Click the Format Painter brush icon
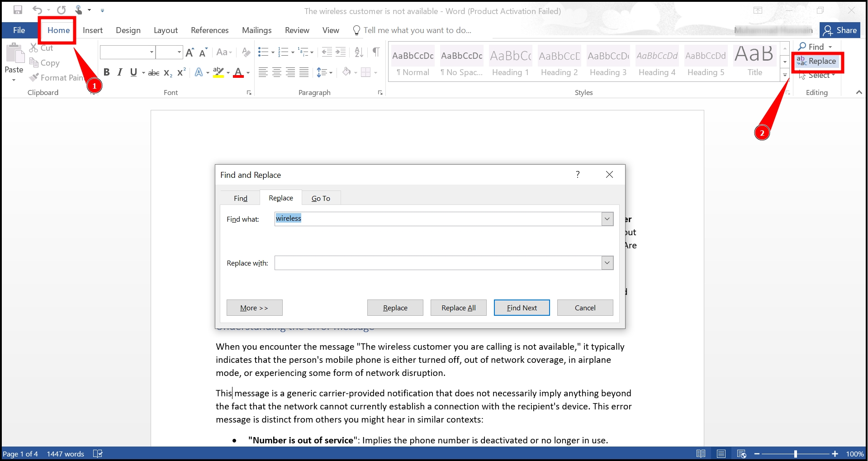Viewport: 868px width, 461px height. point(34,78)
